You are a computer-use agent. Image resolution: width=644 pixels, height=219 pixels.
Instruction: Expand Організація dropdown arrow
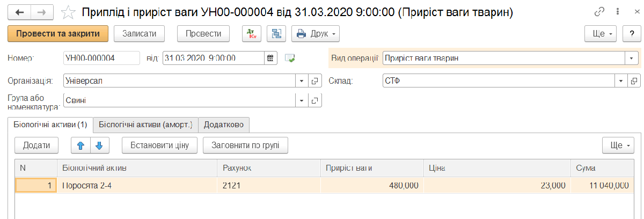click(302, 81)
